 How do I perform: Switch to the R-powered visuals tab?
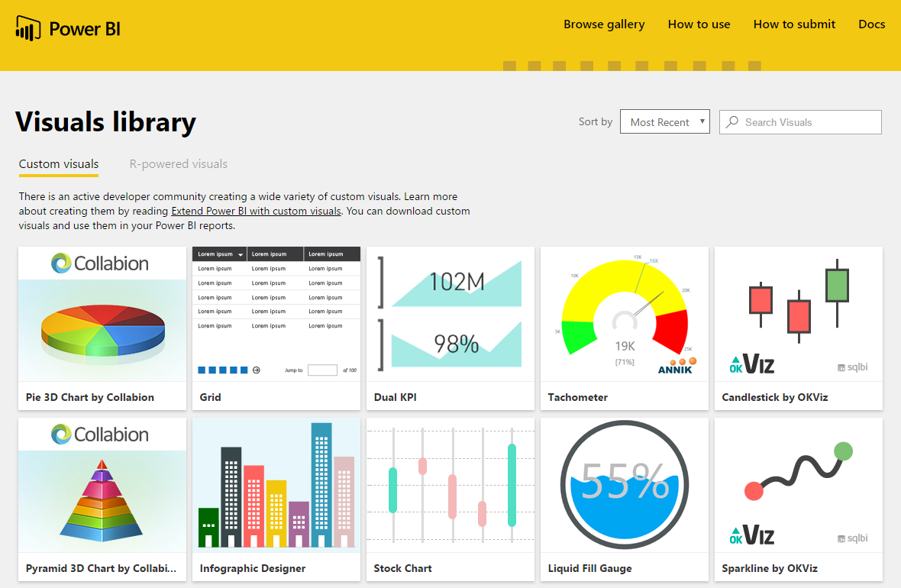click(x=178, y=164)
